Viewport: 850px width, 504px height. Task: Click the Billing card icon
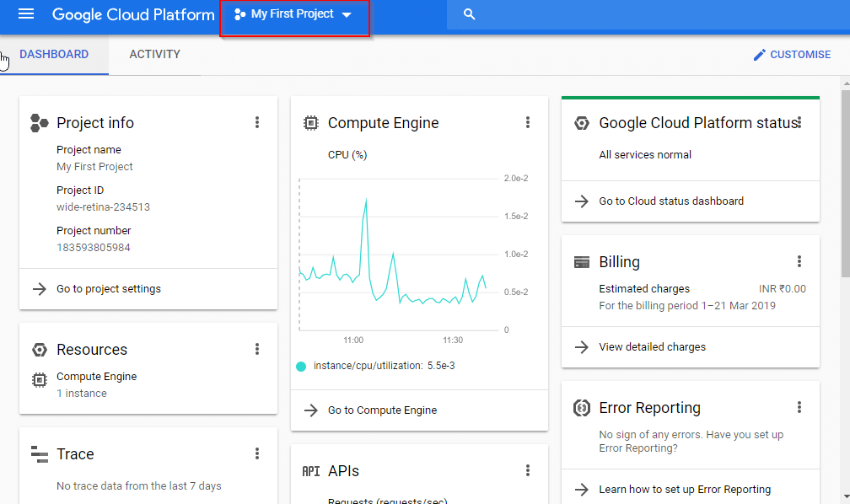coord(582,262)
